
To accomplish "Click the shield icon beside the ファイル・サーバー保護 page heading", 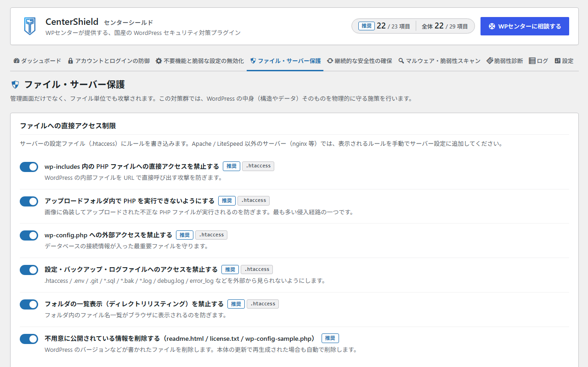I will pyautogui.click(x=15, y=85).
